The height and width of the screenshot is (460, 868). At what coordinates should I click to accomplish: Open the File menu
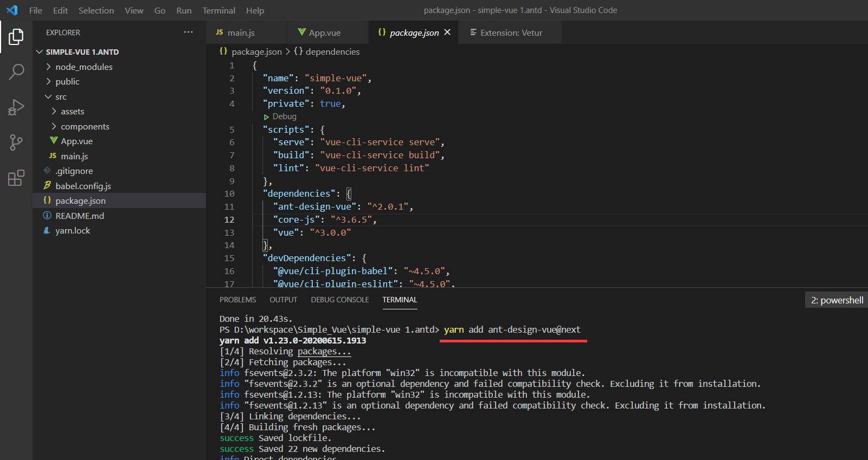[36, 10]
